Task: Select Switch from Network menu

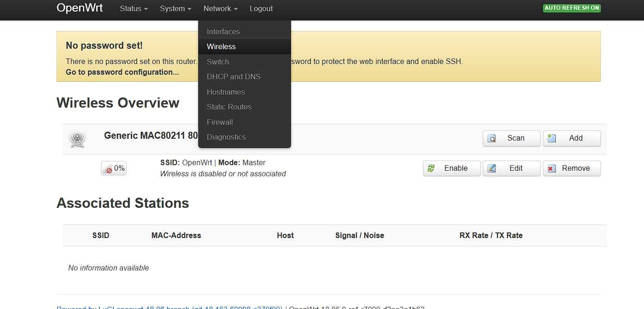Action: [245, 62]
